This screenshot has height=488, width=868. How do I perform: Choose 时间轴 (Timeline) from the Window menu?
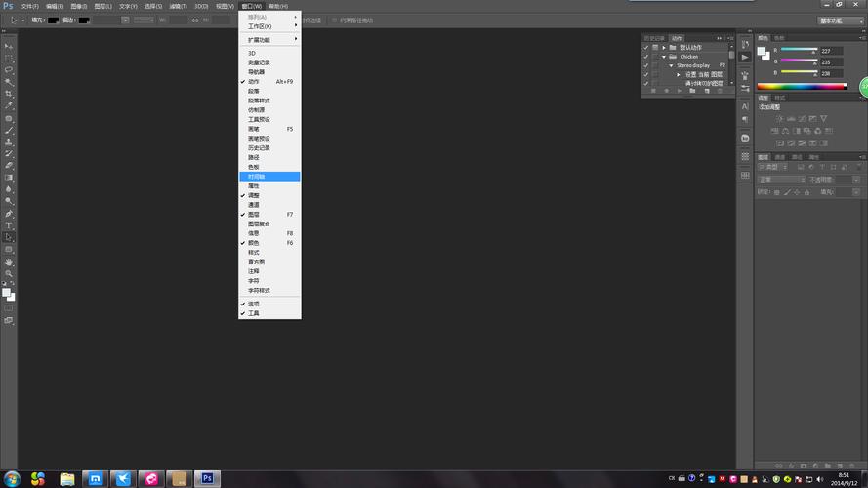click(257, 176)
